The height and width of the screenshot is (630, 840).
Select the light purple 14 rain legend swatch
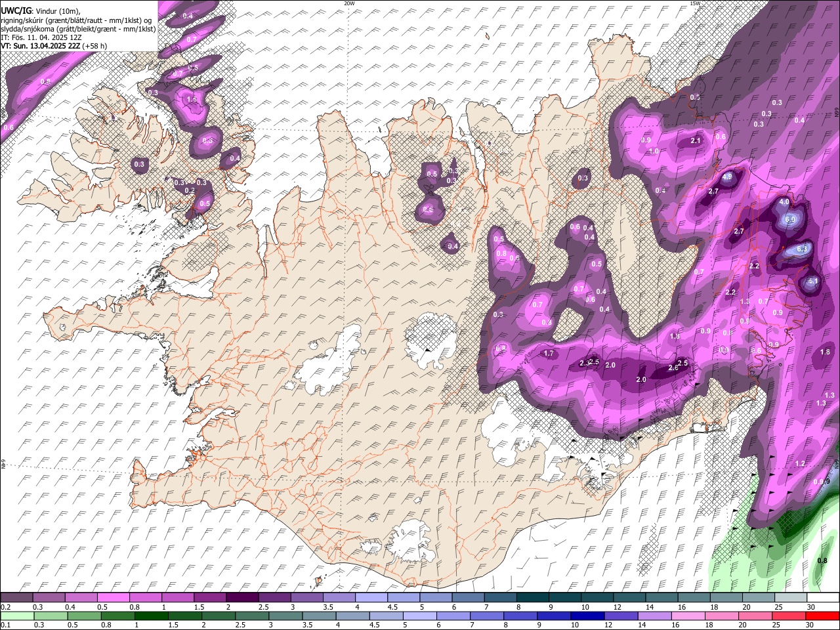click(x=654, y=616)
